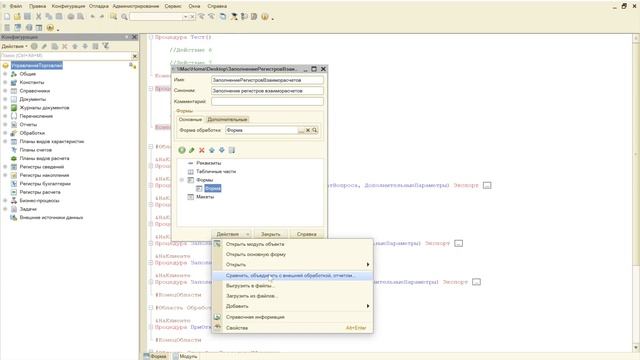Open the toolbar search box dropdown arrow
The image size is (640, 360).
coord(186,17)
